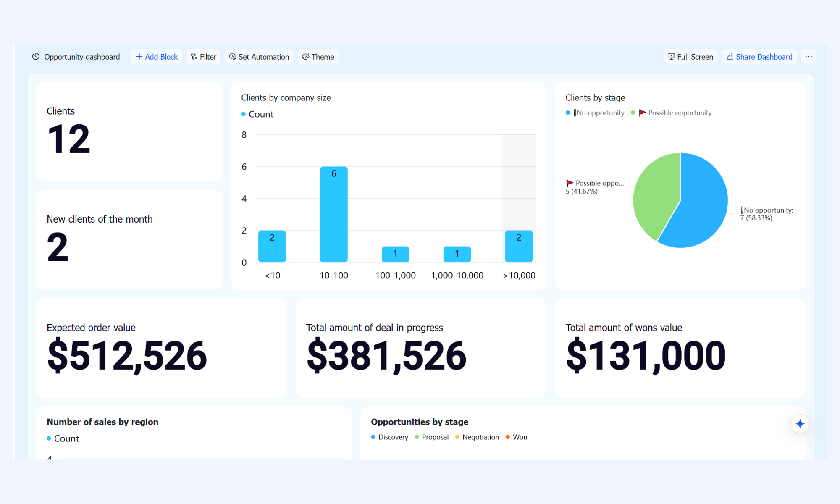Click the 10-100 bar in the chart
This screenshot has width=840, height=504.
pos(334,214)
